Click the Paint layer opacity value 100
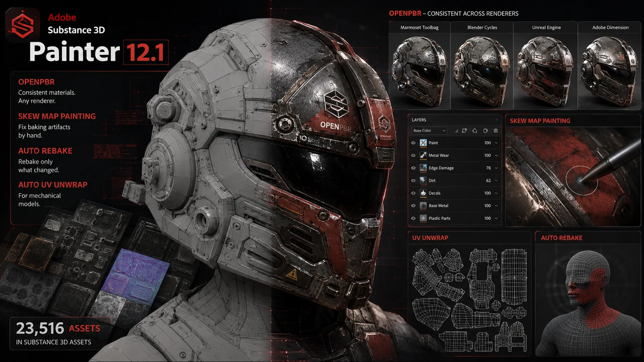 [487, 143]
